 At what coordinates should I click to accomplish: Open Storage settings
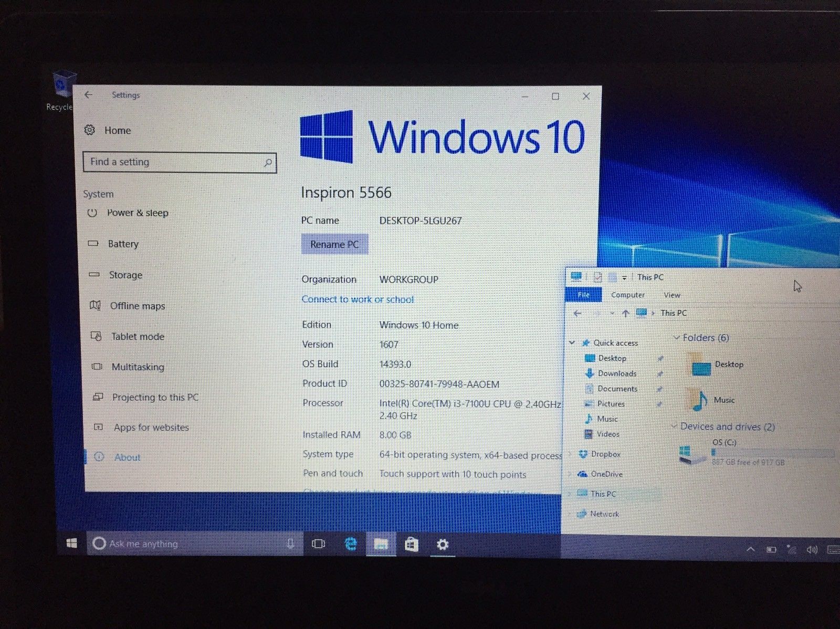point(115,275)
